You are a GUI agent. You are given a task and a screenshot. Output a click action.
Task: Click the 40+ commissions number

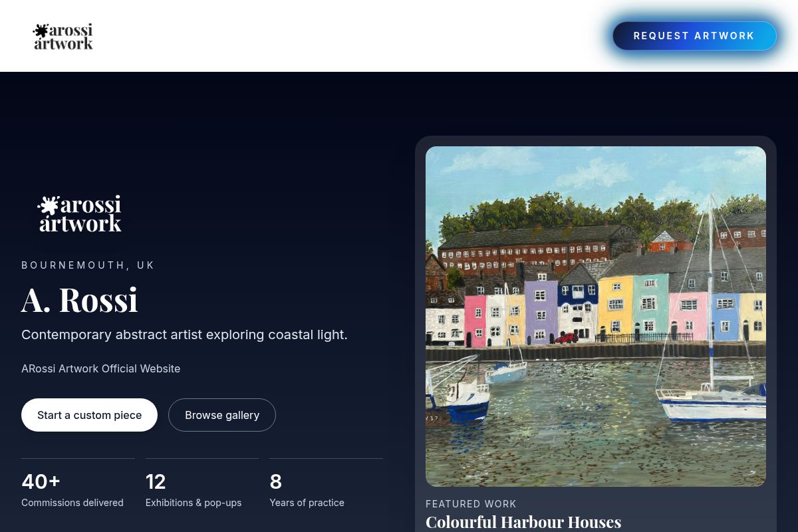tap(41, 481)
